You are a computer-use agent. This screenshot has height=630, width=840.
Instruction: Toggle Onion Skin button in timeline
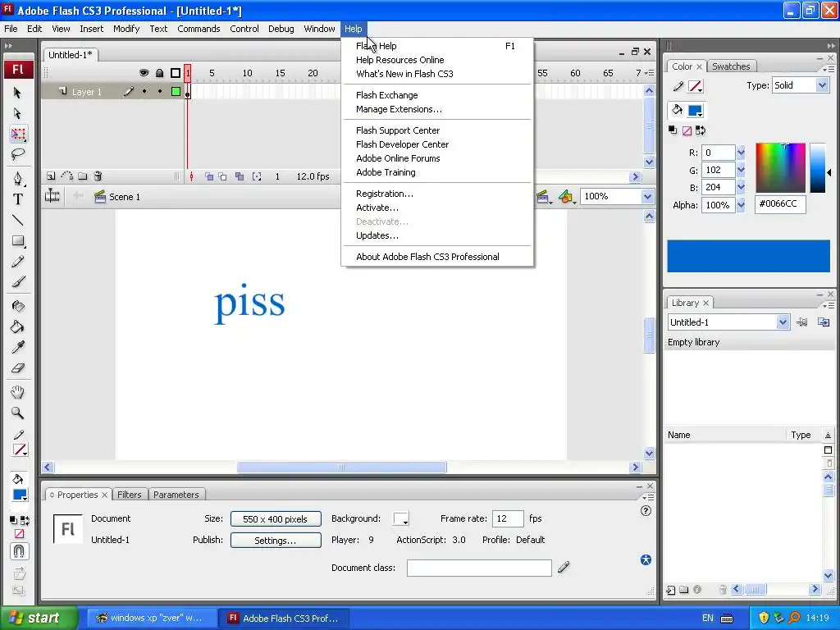click(x=209, y=176)
